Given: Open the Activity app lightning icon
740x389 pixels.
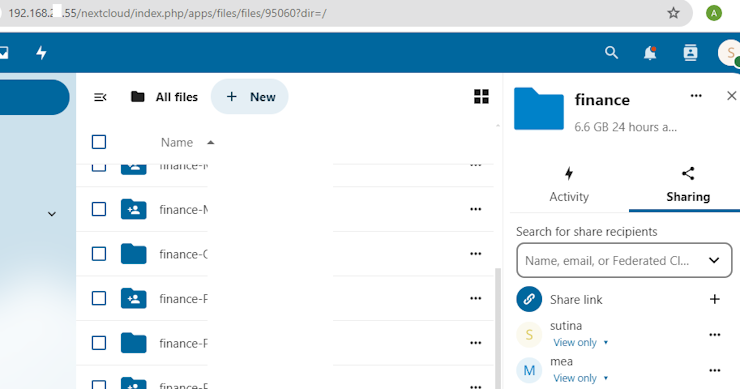Looking at the screenshot, I should click(42, 52).
